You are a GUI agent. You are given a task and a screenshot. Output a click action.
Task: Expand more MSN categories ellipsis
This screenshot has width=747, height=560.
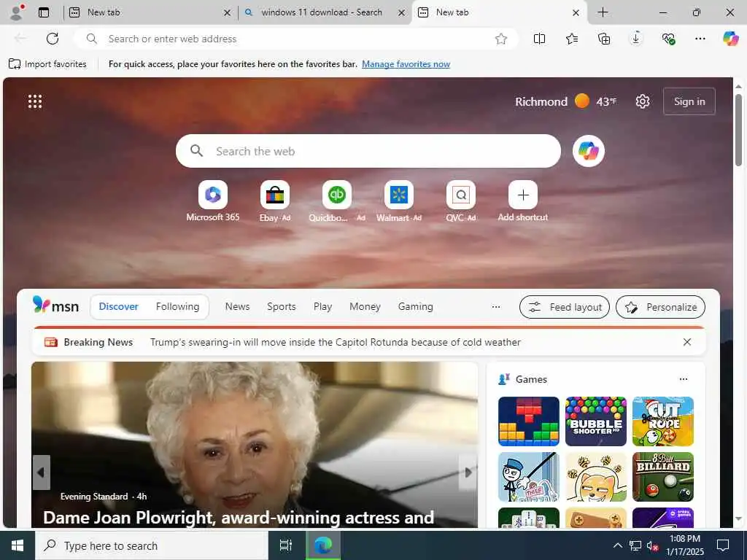tap(496, 307)
